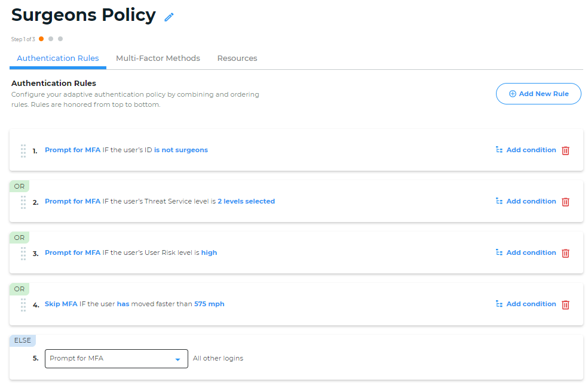This screenshot has width=588, height=385.
Task: Select the Authentication Rules tab
Action: click(58, 58)
